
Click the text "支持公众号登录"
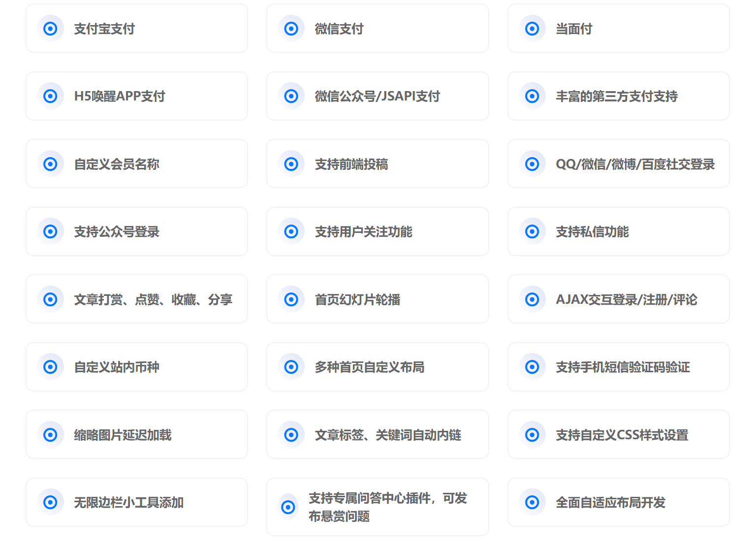pos(117,232)
